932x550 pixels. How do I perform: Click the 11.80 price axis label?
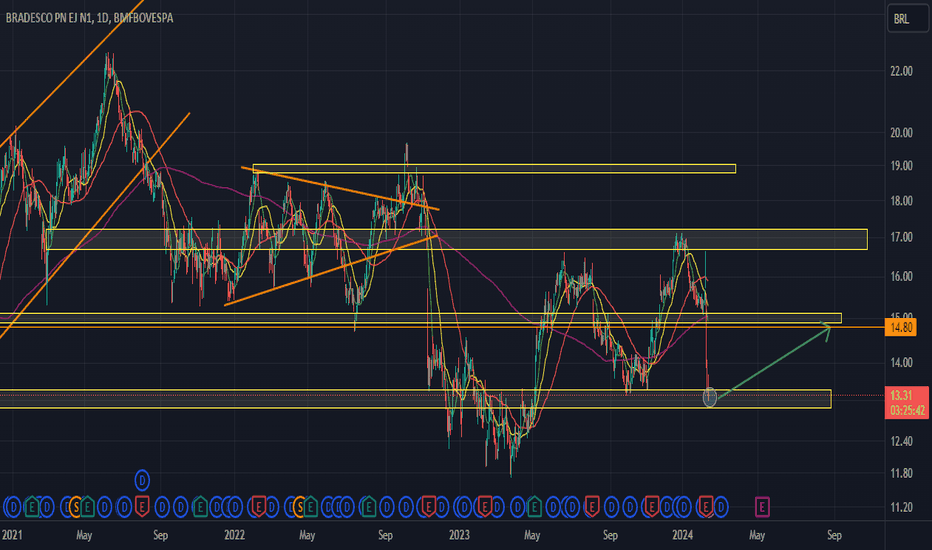(x=901, y=474)
